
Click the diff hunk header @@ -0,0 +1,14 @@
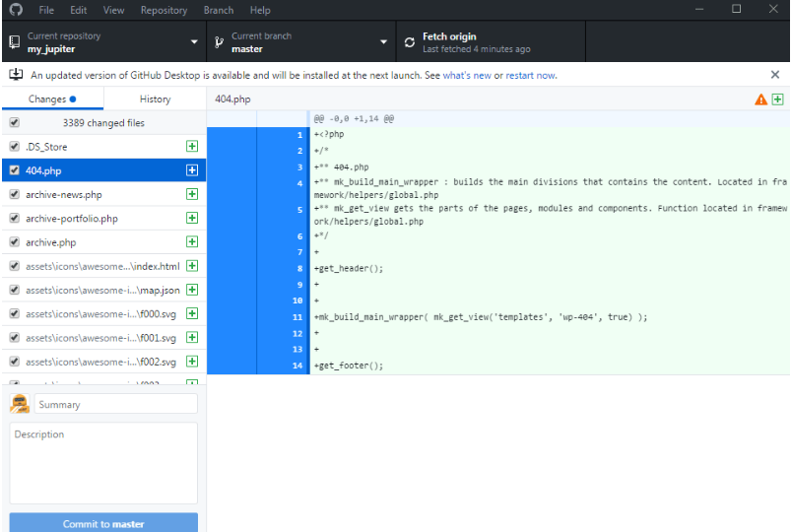click(354, 119)
